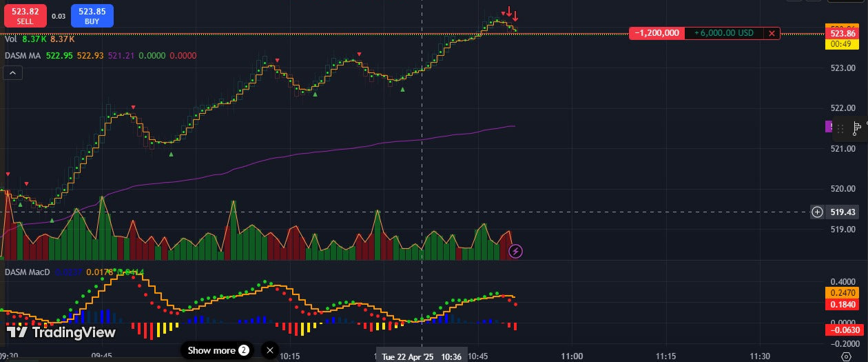Click the red SELL 523.82 button
Viewport: 868px width, 362px height.
pyautogui.click(x=25, y=16)
